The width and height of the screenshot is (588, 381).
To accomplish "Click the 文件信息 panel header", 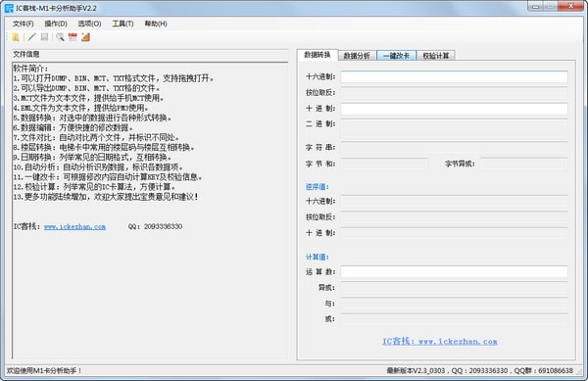I will coord(26,54).
